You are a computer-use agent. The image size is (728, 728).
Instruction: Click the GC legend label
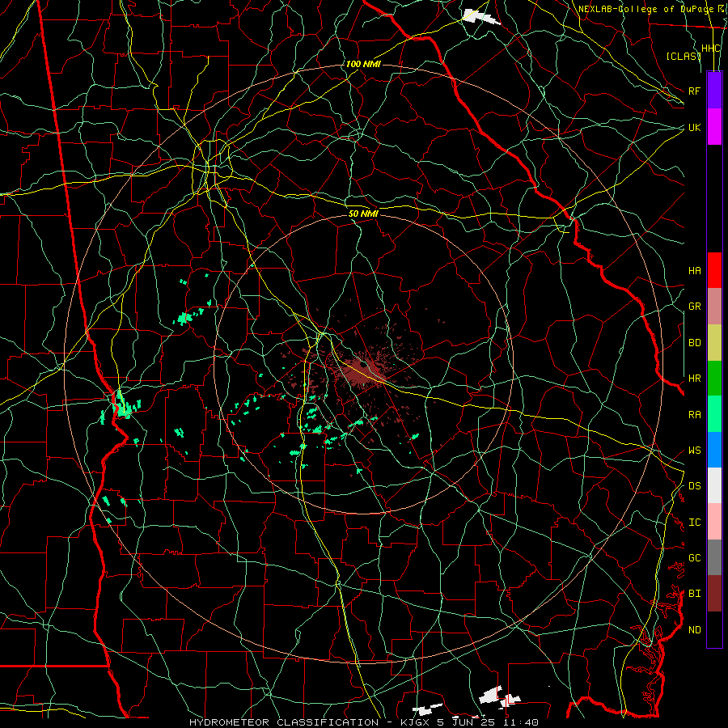pos(694,558)
